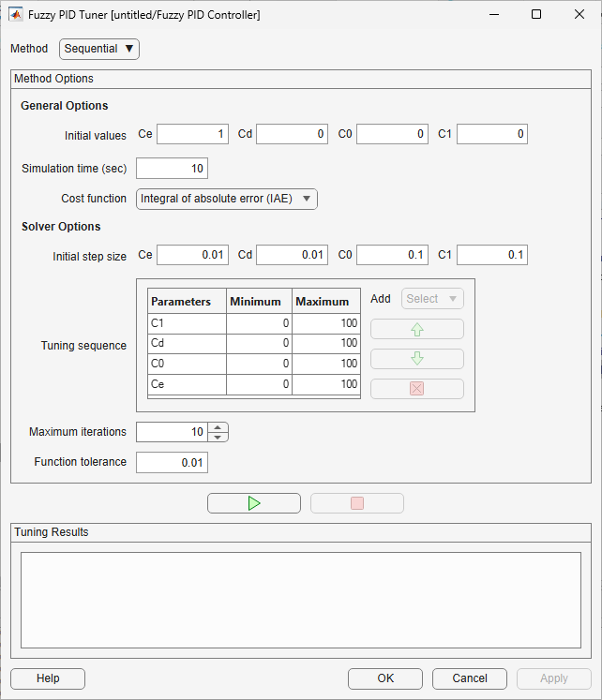Click the Minimum cell of Ce row

pyautogui.click(x=259, y=384)
